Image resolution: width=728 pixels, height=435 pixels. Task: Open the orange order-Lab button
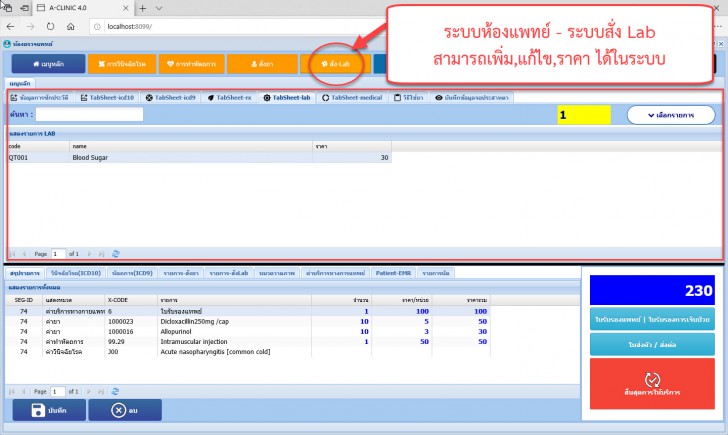pos(336,64)
